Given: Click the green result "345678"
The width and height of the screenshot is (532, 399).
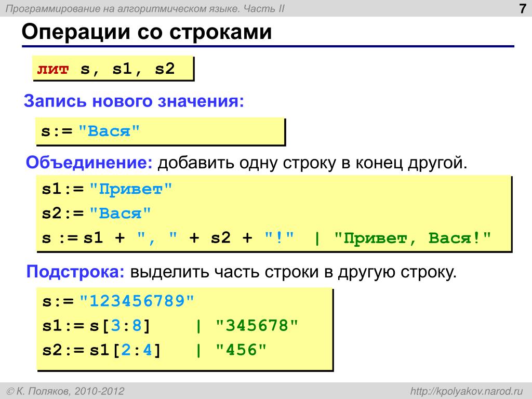Looking at the screenshot, I should click(x=257, y=326).
